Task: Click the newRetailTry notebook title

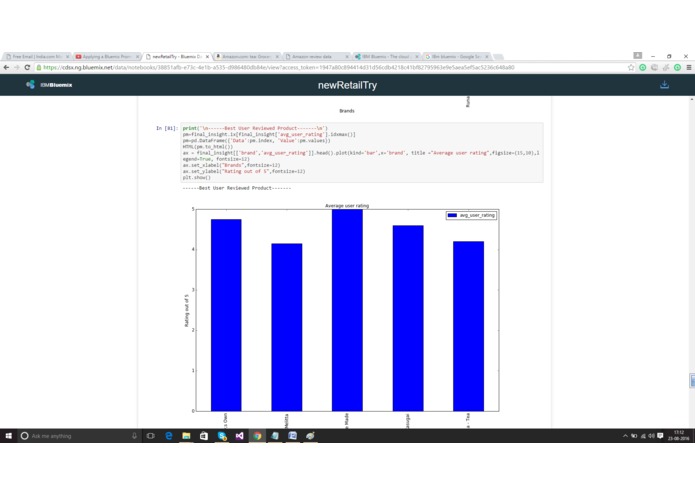Action: (347, 85)
